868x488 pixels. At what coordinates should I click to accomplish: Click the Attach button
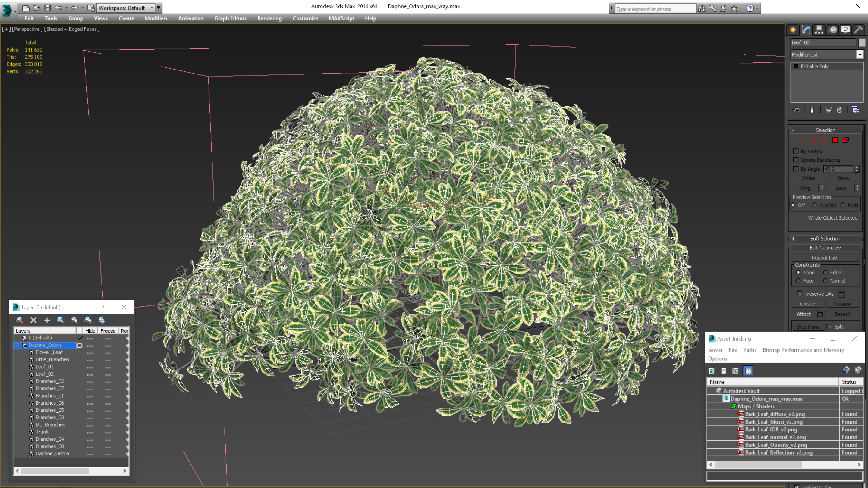click(804, 314)
